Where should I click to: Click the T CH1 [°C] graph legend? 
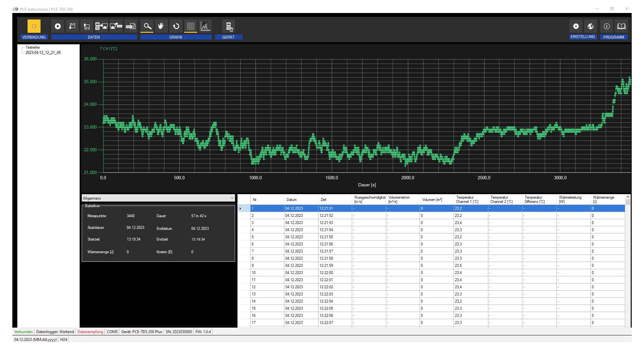[108, 49]
